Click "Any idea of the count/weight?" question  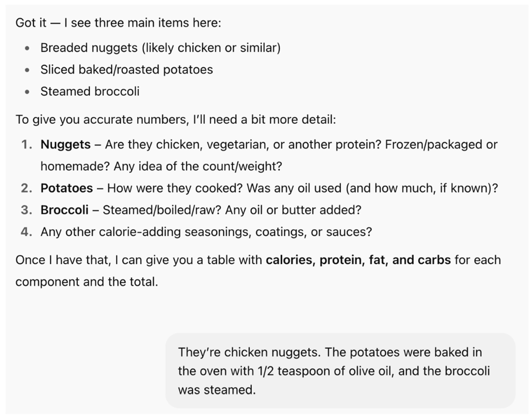(x=198, y=166)
